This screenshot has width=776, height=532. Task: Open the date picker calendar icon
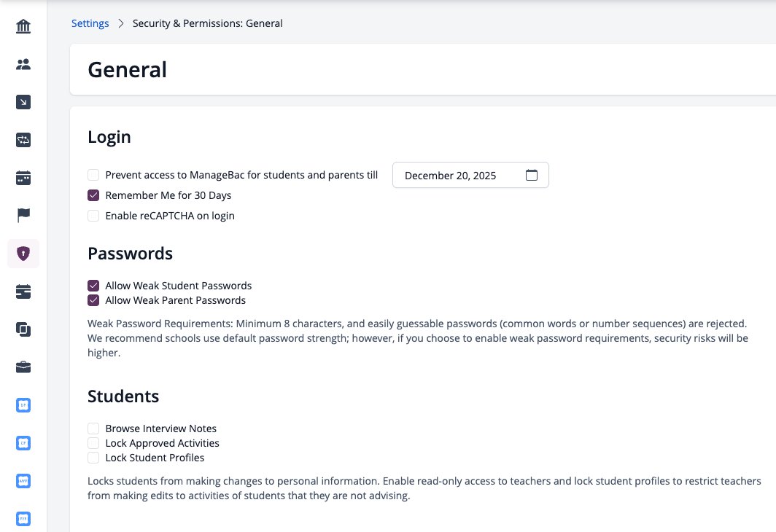click(x=532, y=175)
